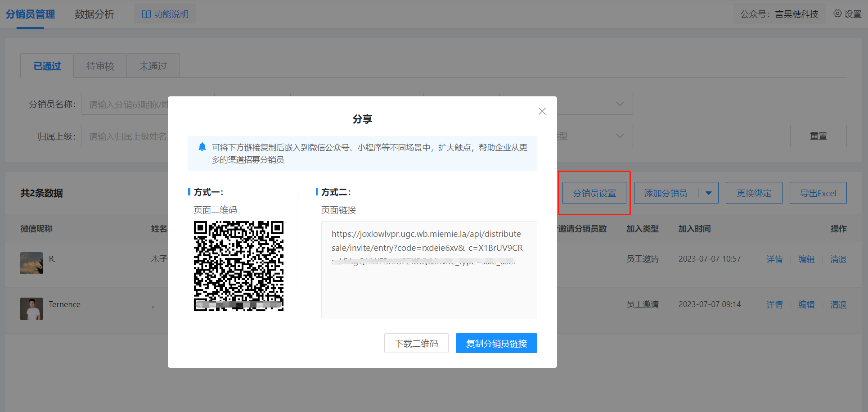Image resolution: width=868 pixels, height=412 pixels.
Task: Click 添加分销员 button
Action: (666, 193)
